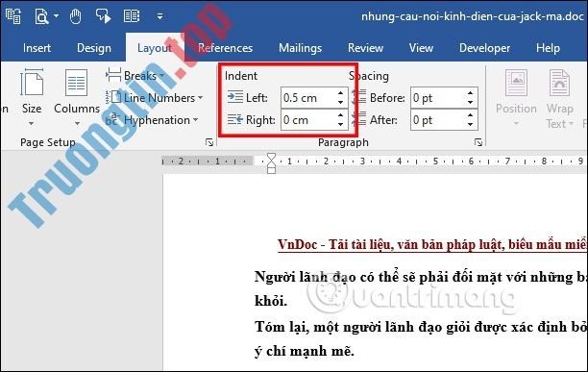Click the Wrap Text button

click(559, 99)
